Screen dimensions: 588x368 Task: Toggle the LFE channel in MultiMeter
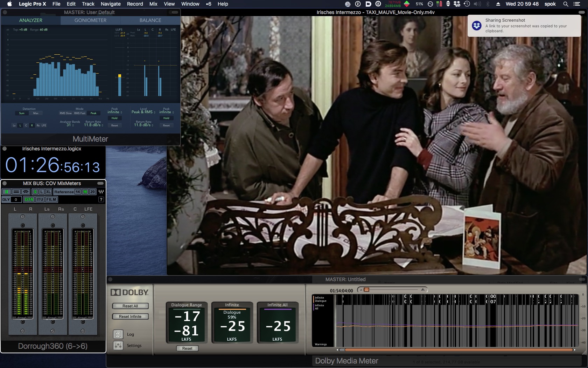[44, 125]
